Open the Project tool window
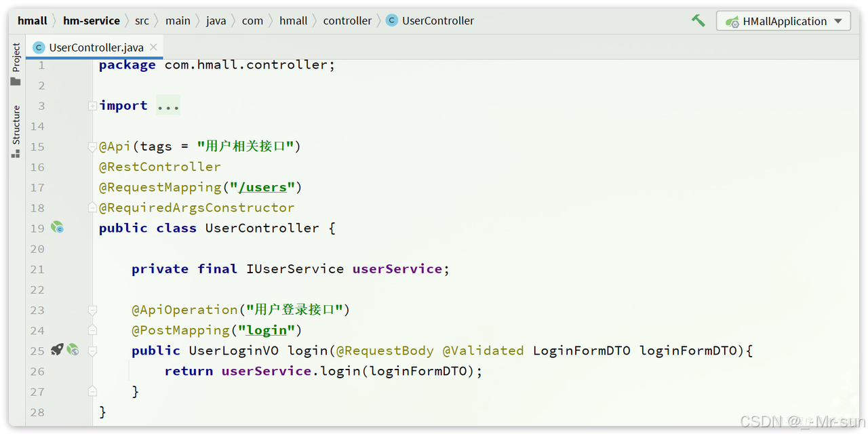The image size is (868, 436). click(16, 64)
